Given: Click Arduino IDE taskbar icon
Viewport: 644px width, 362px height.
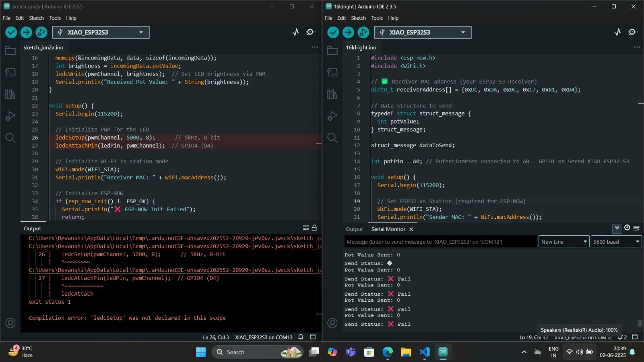Looking at the screenshot, I should tap(443, 352).
